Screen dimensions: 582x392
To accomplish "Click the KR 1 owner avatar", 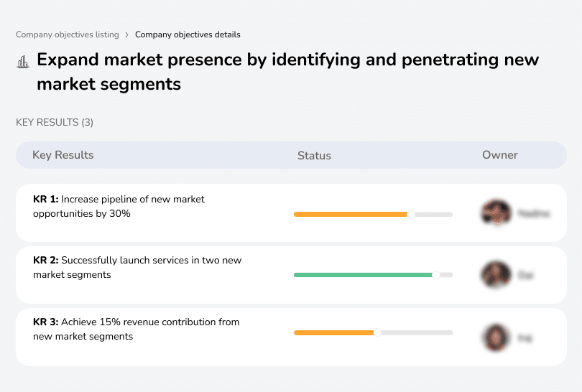I will coord(496,213).
